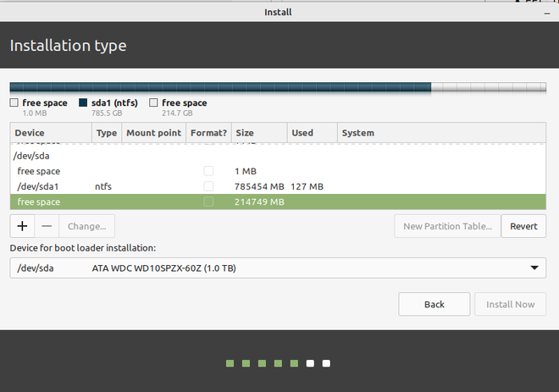The height and width of the screenshot is (392, 559).
Task: Click the Installation type heading
Action: pyautogui.click(x=68, y=46)
